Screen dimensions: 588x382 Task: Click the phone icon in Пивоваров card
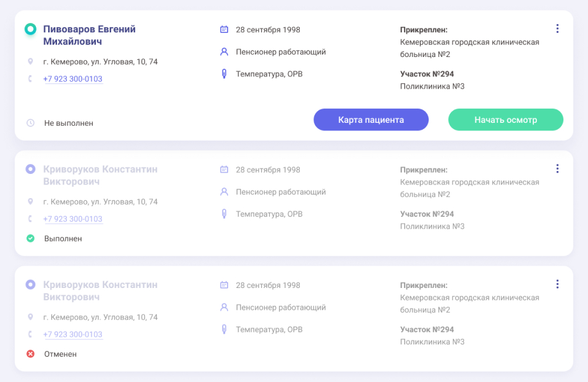pyautogui.click(x=31, y=79)
